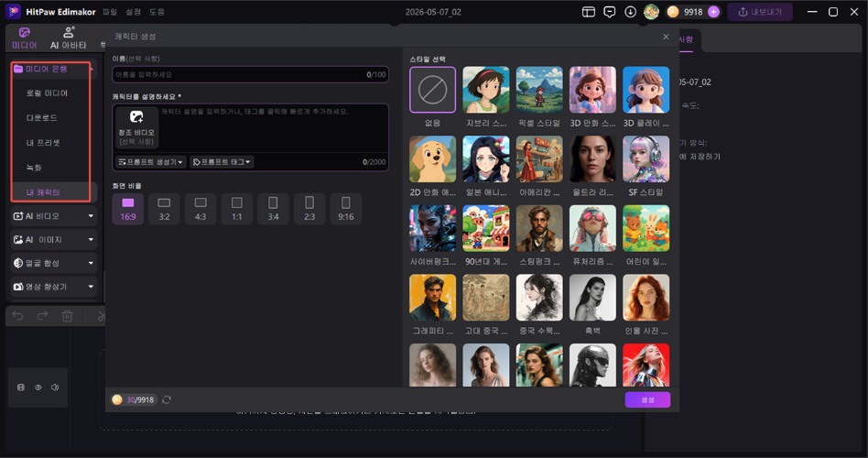The width and height of the screenshot is (868, 458).
Task: Choose the 퓨처리즘 style thumbnail
Action: coord(592,228)
